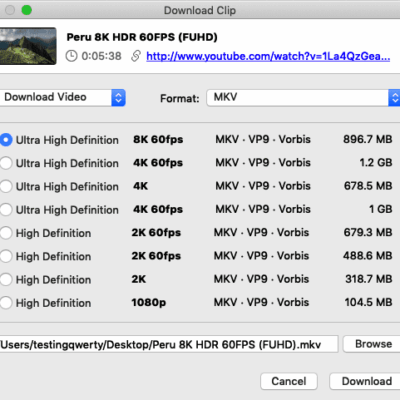Image resolution: width=400 pixels, height=400 pixels.
Task: Click the '679.3 MB' size text
Action: 368,232
